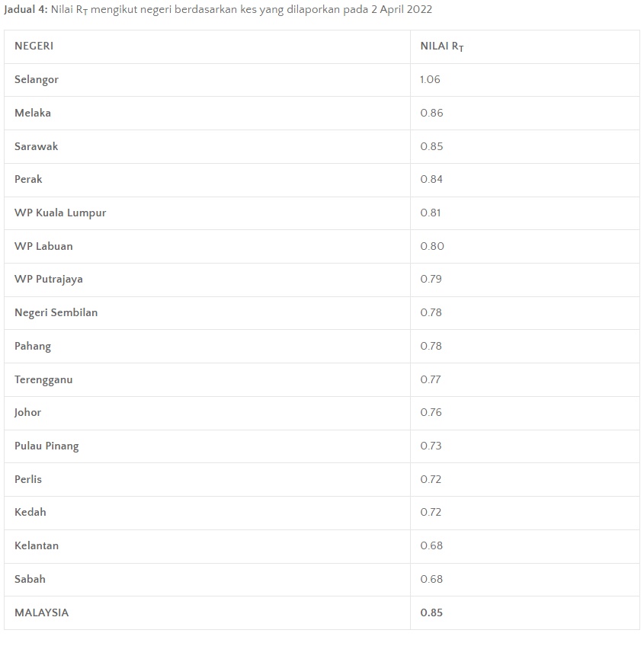Select WP Labuan's value 0.80
Image resolution: width=644 pixels, height=646 pixels.
[432, 246]
